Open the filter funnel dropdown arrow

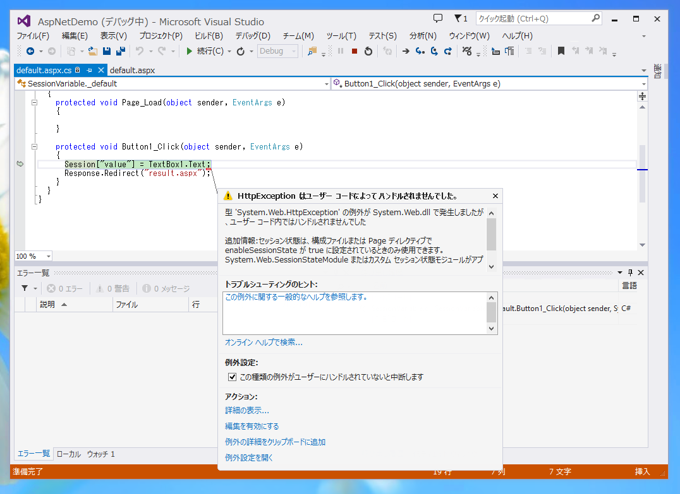click(35, 288)
